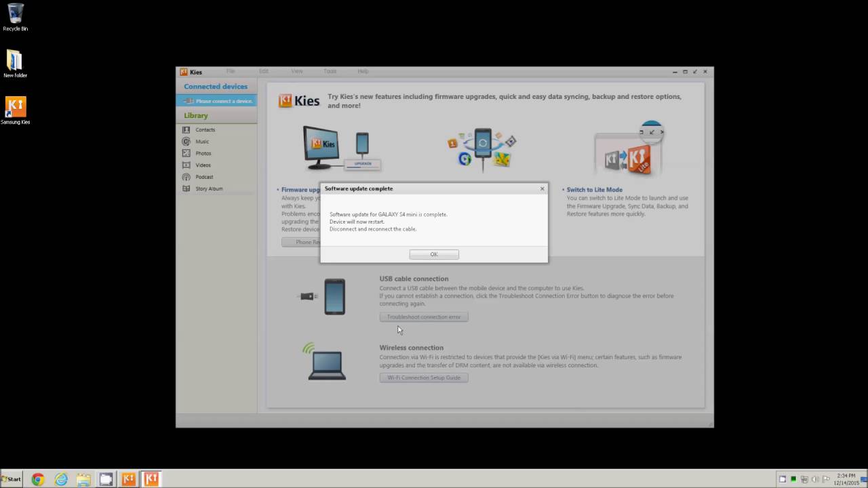The width and height of the screenshot is (868, 488).
Task: Click the 'Software update for GALAXY S4 mini' message
Action: [389, 214]
